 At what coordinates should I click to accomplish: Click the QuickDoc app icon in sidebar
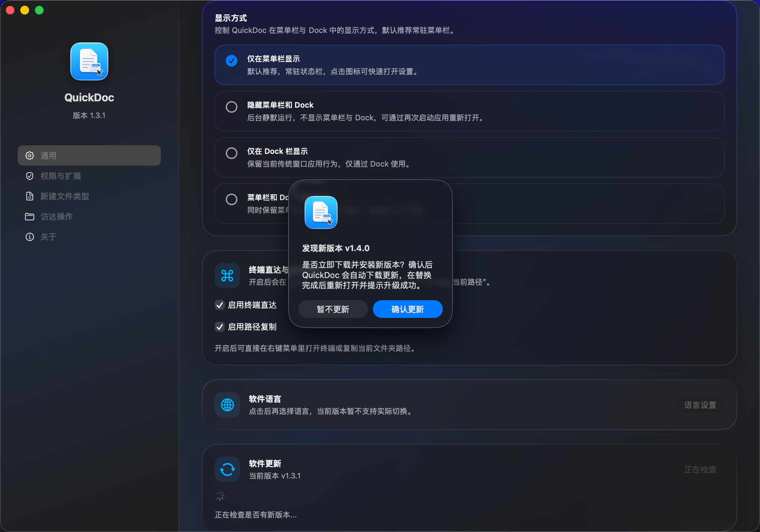click(x=89, y=61)
